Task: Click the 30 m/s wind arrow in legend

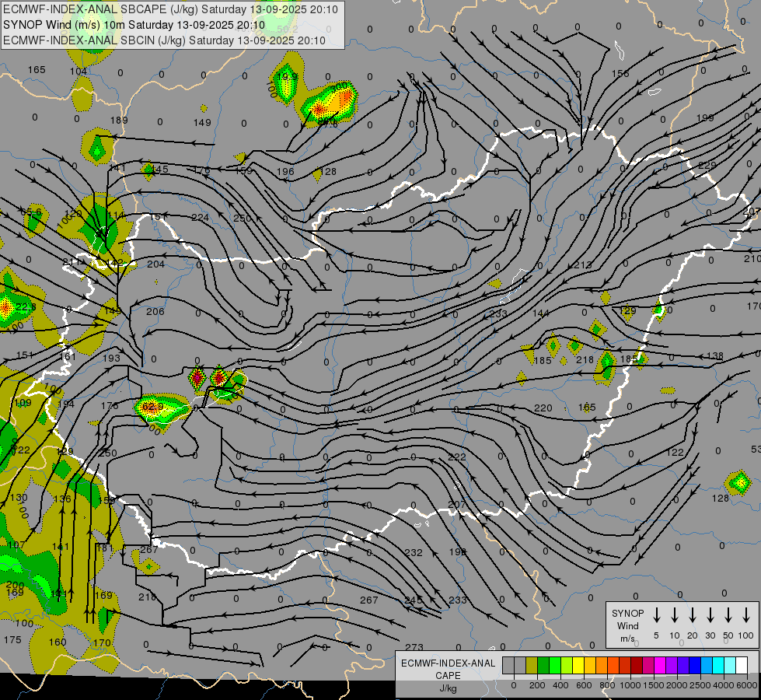Action: [710, 615]
